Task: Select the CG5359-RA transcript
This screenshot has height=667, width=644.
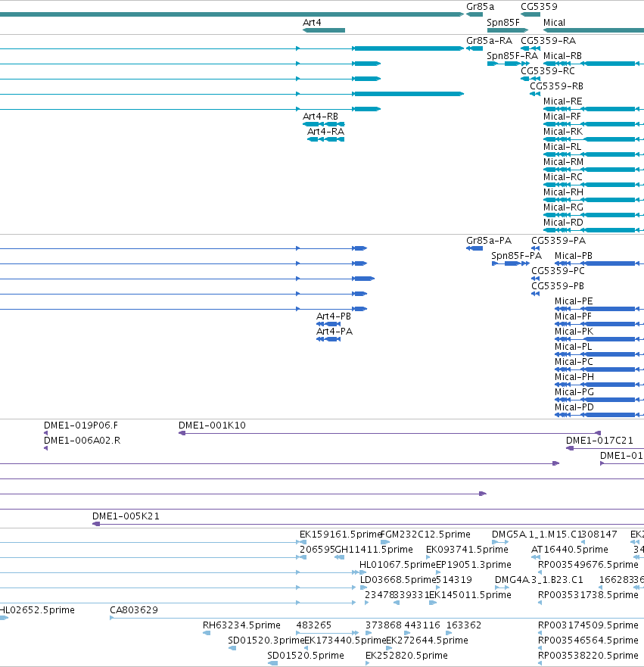Action: tap(530, 48)
